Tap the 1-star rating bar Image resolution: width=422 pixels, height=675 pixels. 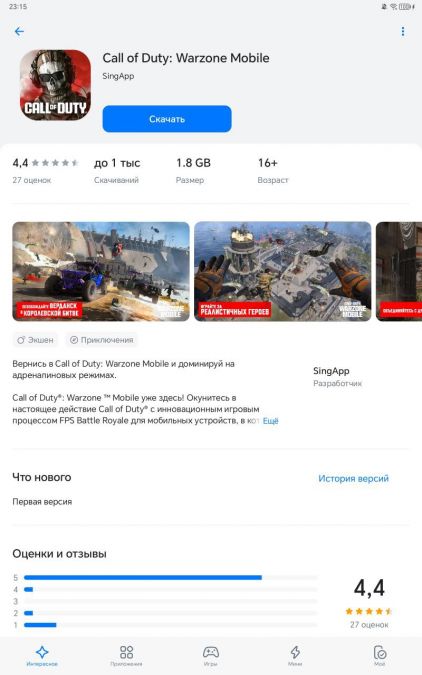pyautogui.click(x=171, y=625)
